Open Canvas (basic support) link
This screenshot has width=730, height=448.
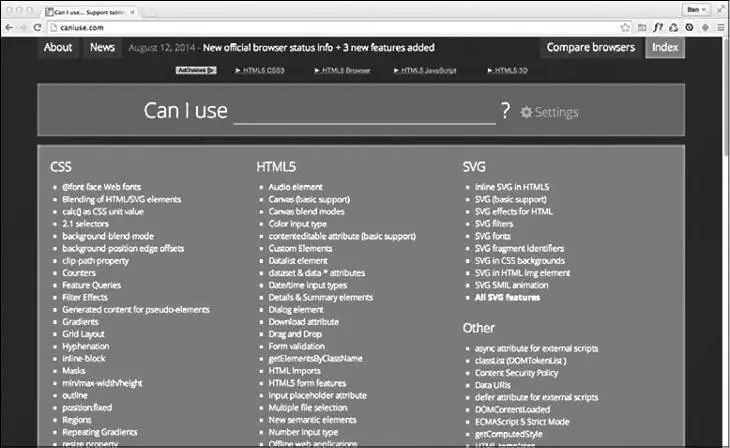click(309, 199)
